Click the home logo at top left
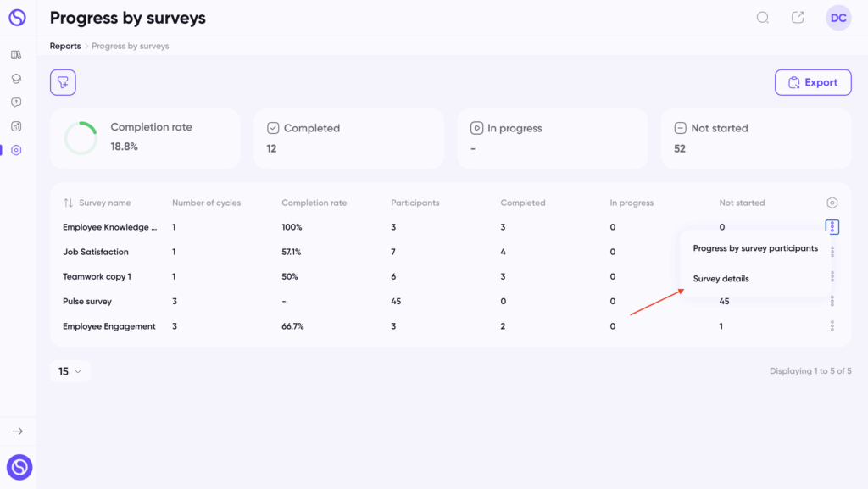 click(17, 18)
